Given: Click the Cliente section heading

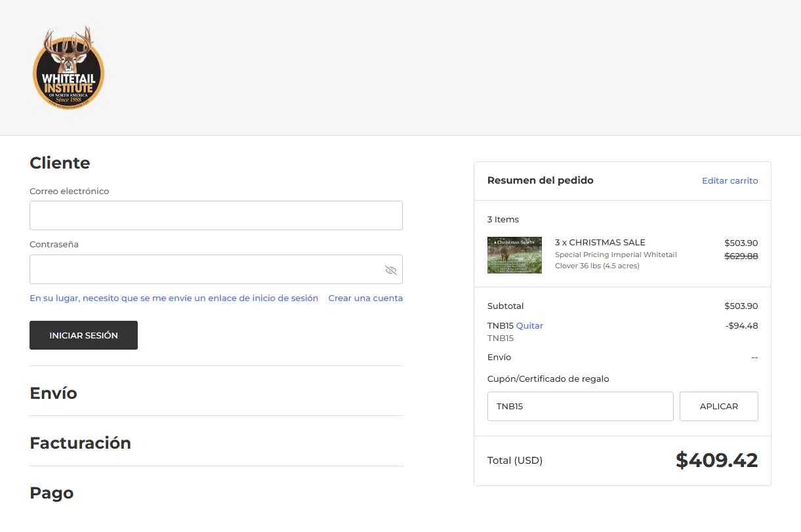Looking at the screenshot, I should click(x=60, y=163).
